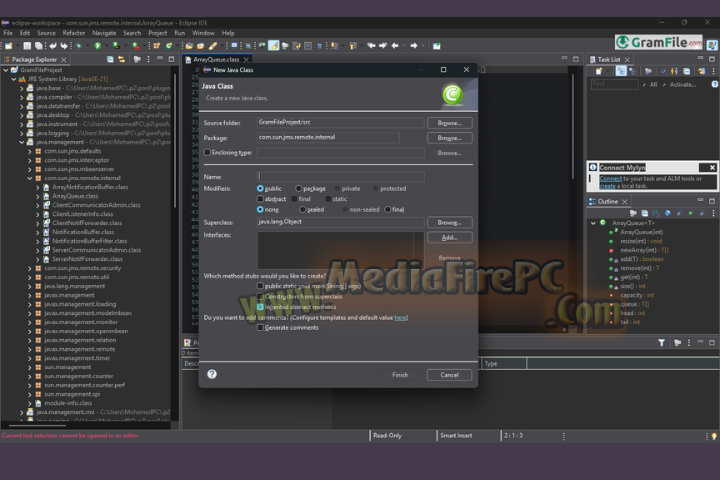Click the Debug bug icon in the toolbar

pyautogui.click(x=79, y=46)
